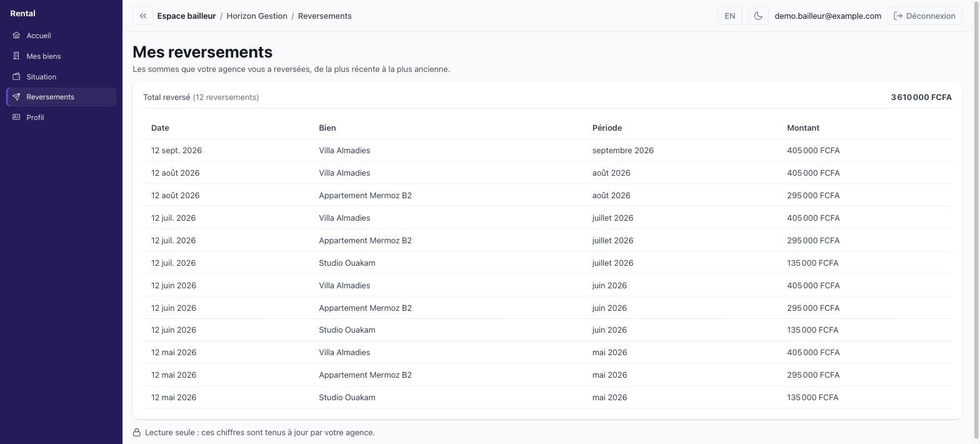Image resolution: width=980 pixels, height=444 pixels.
Task: Click the Situation wallet icon
Action: click(16, 77)
